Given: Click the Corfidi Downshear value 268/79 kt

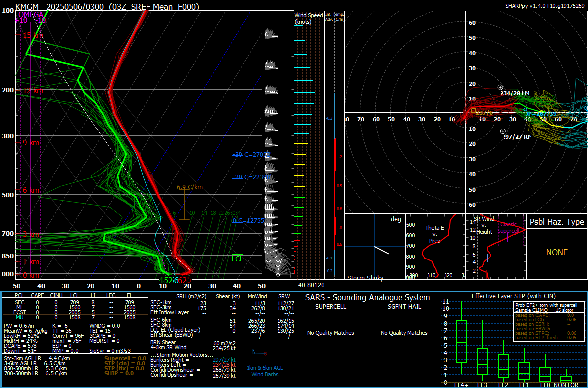Looking at the screenshot, I should [x=224, y=370].
